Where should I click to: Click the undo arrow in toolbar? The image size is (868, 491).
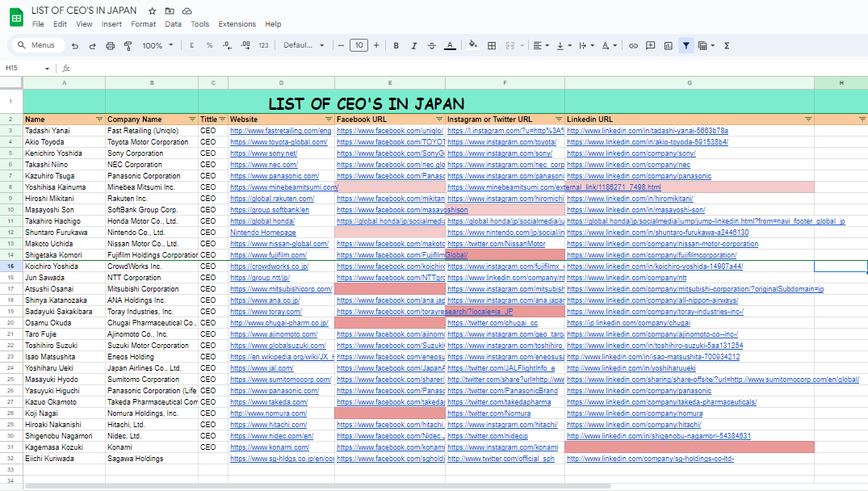pos(75,45)
